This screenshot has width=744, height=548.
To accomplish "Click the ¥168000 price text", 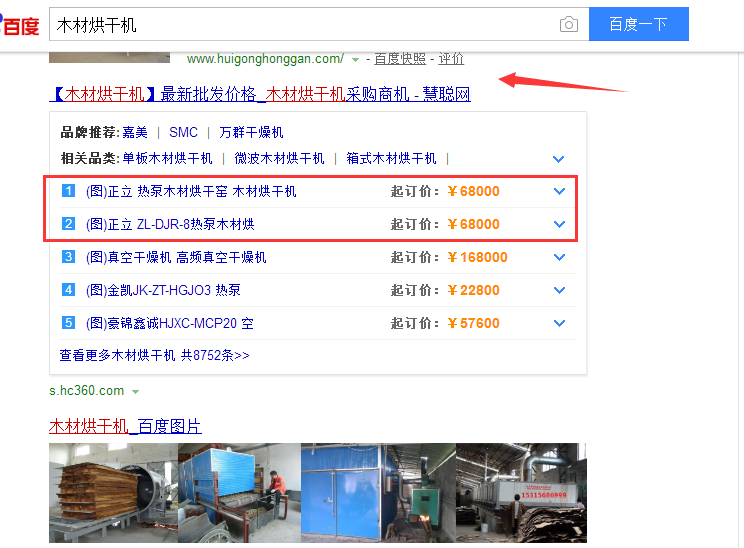I will pyautogui.click(x=477, y=257).
